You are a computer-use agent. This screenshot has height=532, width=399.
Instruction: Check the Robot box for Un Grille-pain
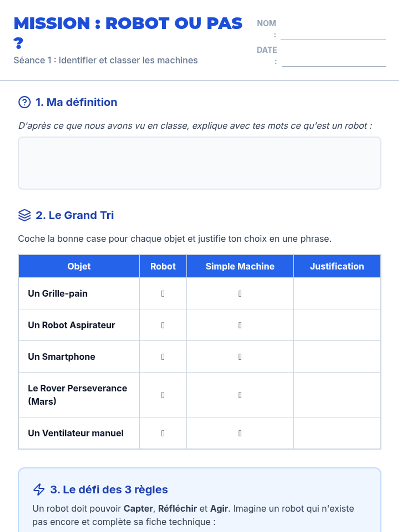(x=163, y=294)
